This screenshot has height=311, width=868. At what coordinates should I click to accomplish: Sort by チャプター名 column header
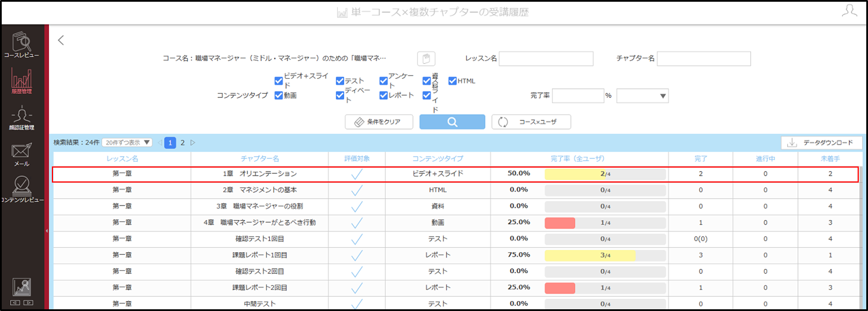[x=260, y=158]
